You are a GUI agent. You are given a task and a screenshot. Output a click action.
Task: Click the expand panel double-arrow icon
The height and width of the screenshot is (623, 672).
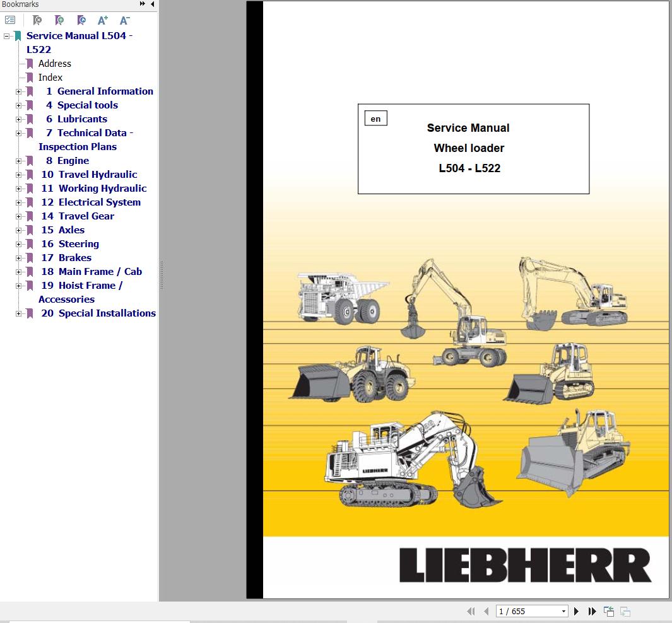pos(142,4)
